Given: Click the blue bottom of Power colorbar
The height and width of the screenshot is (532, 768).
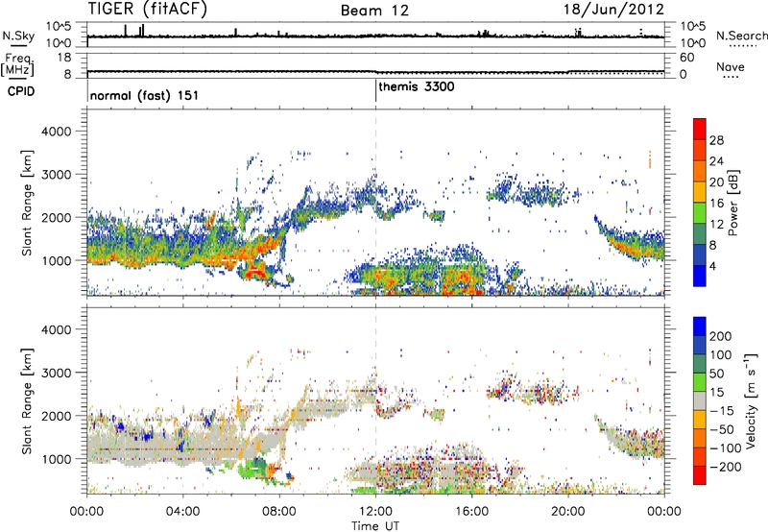Looking at the screenshot, I should 700,278.
